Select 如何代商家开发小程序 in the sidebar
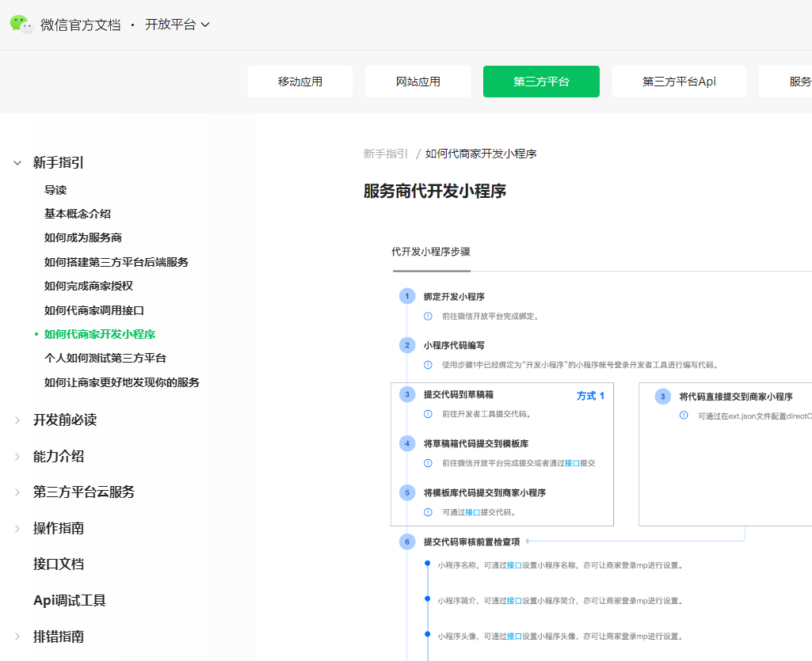The width and height of the screenshot is (812, 661). tap(100, 334)
